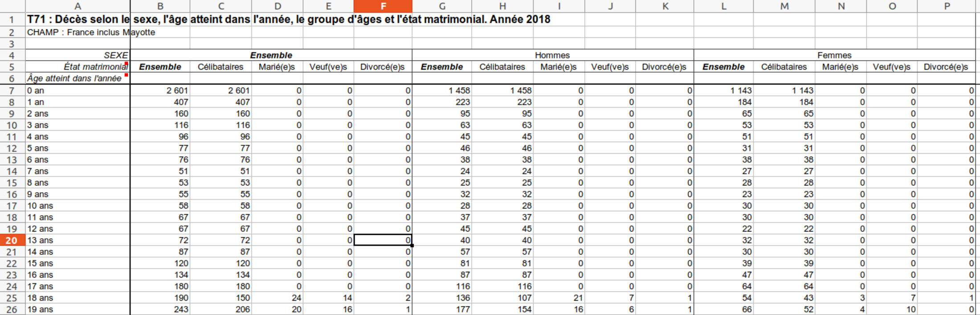Click "Divorcé(e)s" header in column F

point(382,67)
